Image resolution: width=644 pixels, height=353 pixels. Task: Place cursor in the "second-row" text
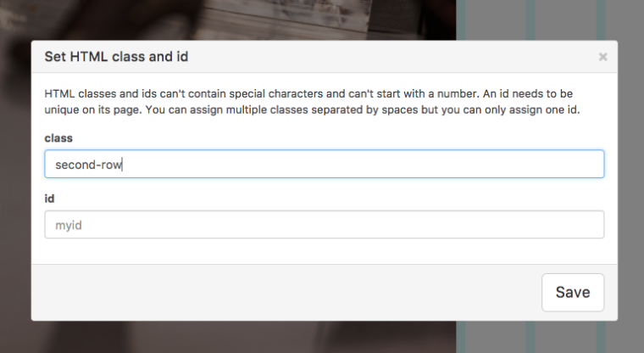pos(89,165)
